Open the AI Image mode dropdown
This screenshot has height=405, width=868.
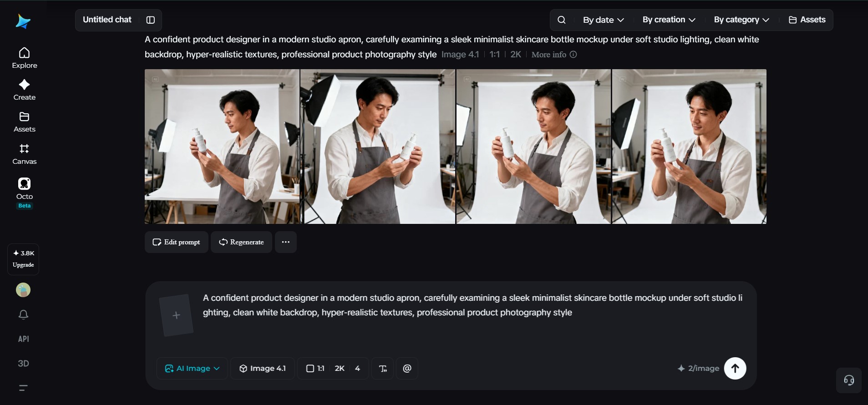click(x=192, y=369)
